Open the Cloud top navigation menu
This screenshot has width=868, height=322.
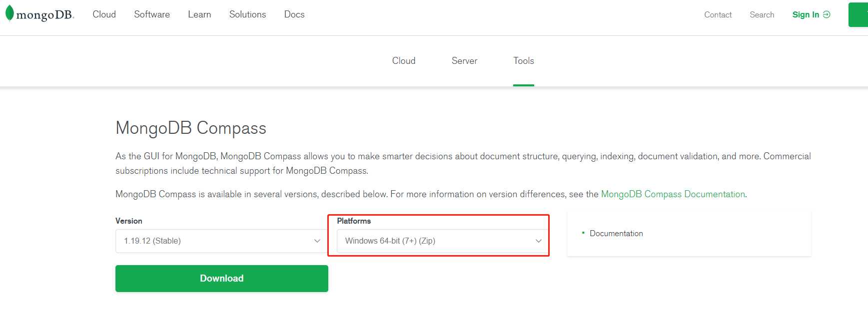[x=104, y=14]
